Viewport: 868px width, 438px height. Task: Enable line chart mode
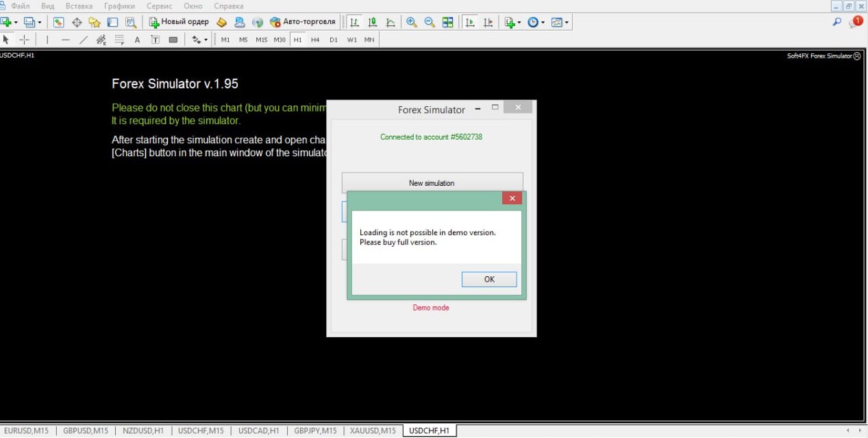[x=390, y=22]
